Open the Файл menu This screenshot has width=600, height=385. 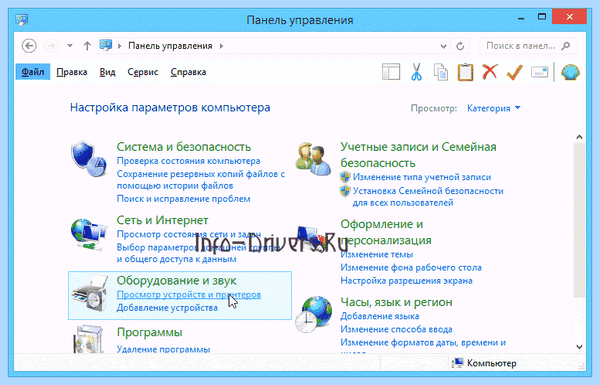click(33, 72)
